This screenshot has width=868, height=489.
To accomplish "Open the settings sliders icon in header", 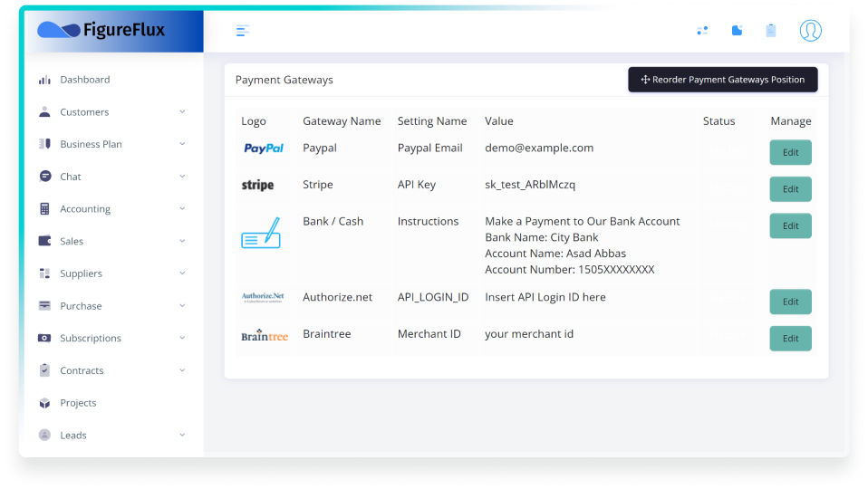I will 702,31.
